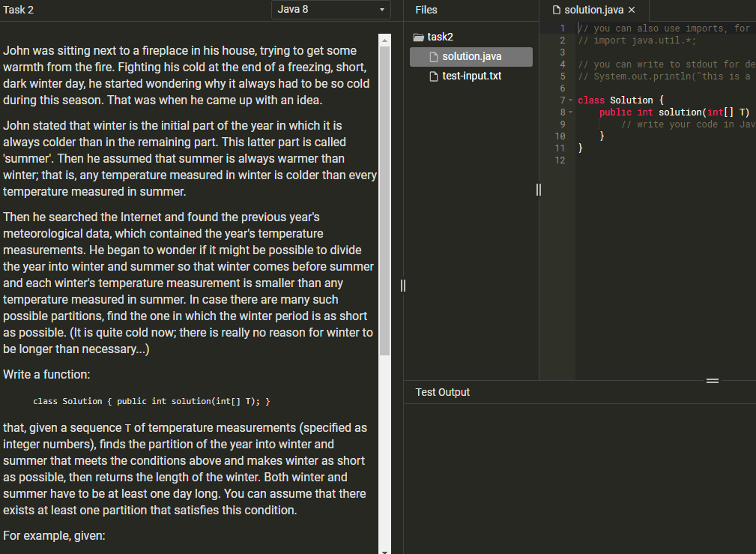This screenshot has height=554, width=756.
Task: Open the Java 8 language version dropdown
Action: 330,10
